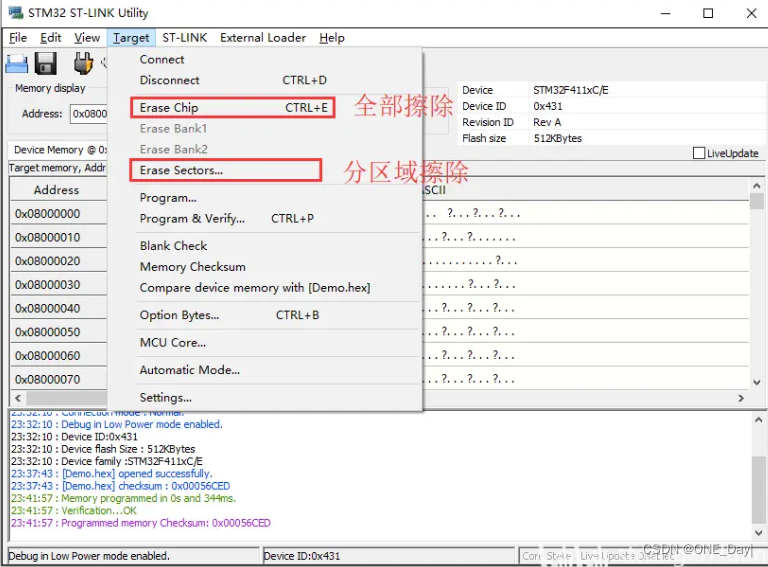The image size is (768, 567).
Task: Switch to the Device Memory tab
Action: (59, 149)
